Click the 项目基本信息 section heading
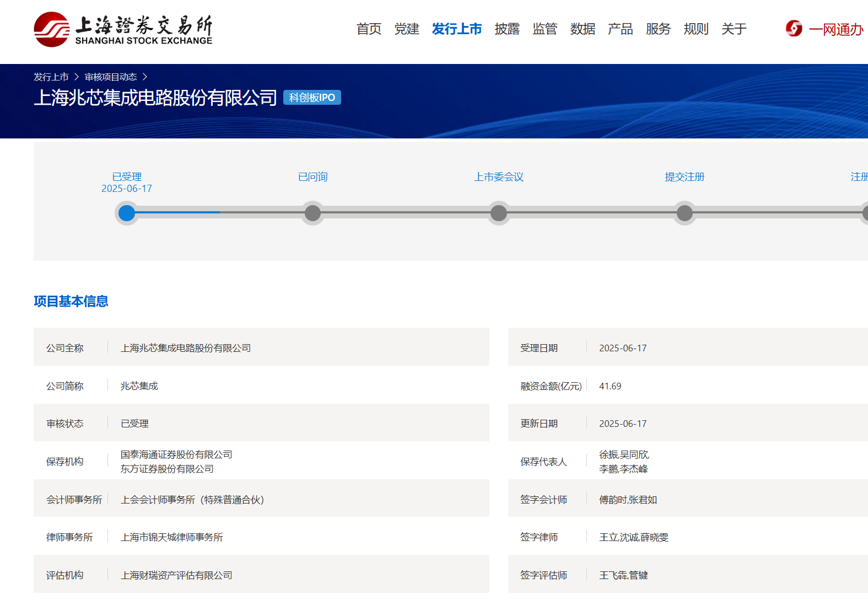 (71, 301)
